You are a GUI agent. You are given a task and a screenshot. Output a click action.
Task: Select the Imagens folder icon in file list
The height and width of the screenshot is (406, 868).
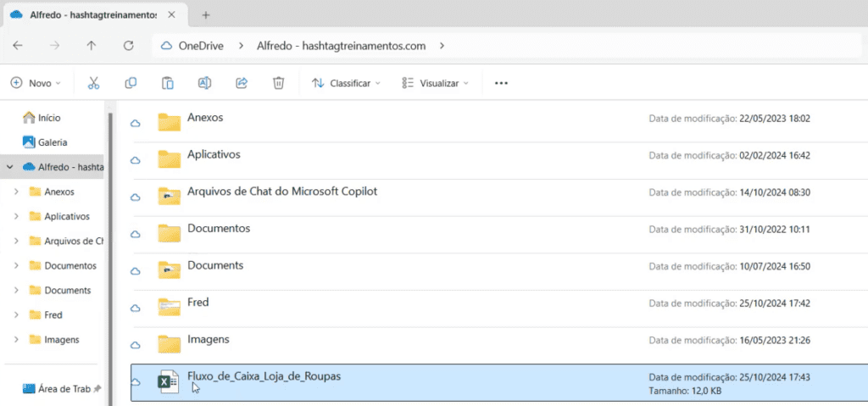(x=170, y=344)
